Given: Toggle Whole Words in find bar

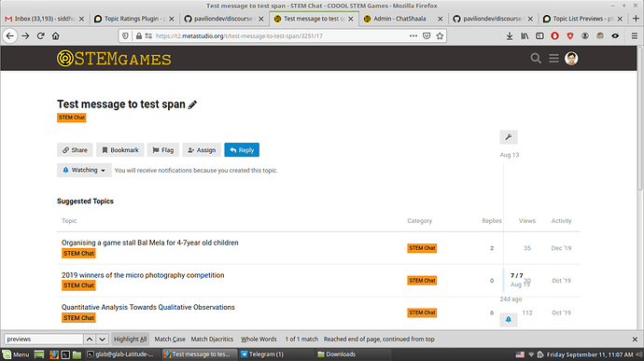Looking at the screenshot, I should point(259,340).
